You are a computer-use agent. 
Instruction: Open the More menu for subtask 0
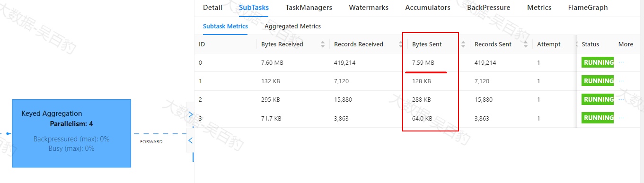621,62
